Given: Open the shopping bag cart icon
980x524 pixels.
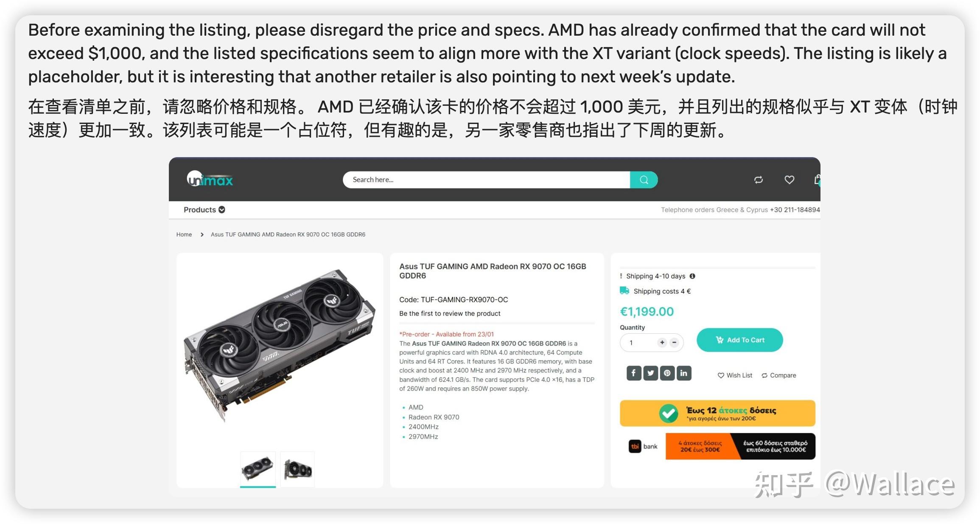Looking at the screenshot, I should (x=817, y=180).
